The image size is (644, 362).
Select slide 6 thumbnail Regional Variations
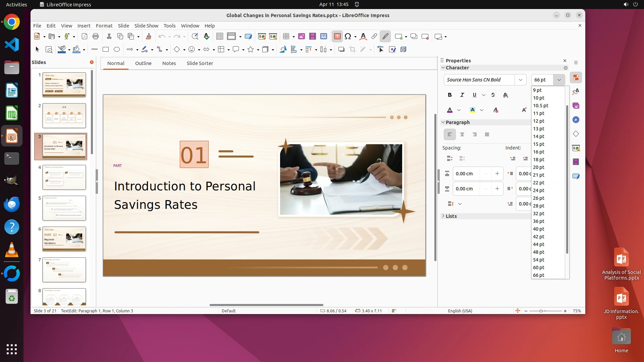click(x=64, y=239)
